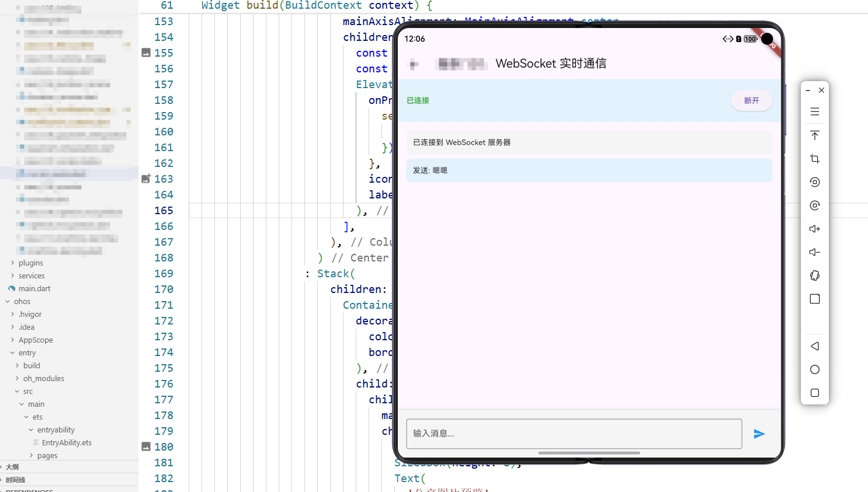Expand the plugins folder
Viewport: 868px width, 492px height.
pyautogui.click(x=30, y=263)
